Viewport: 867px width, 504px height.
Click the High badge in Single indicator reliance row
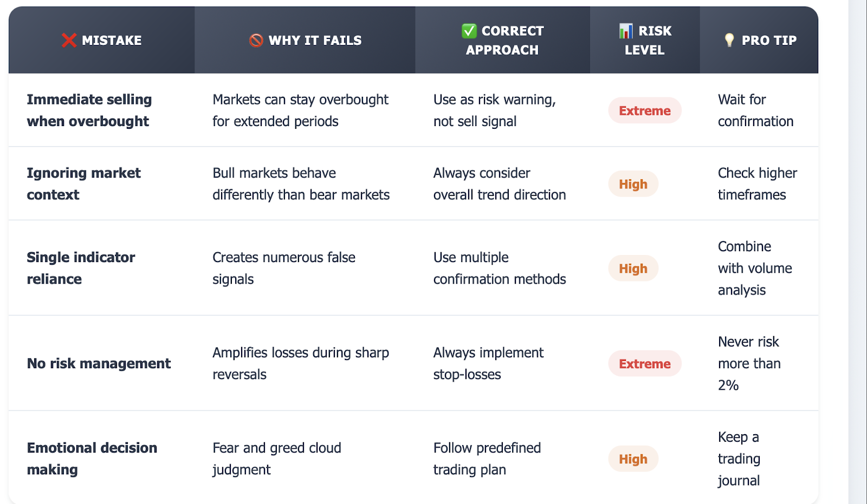point(633,269)
